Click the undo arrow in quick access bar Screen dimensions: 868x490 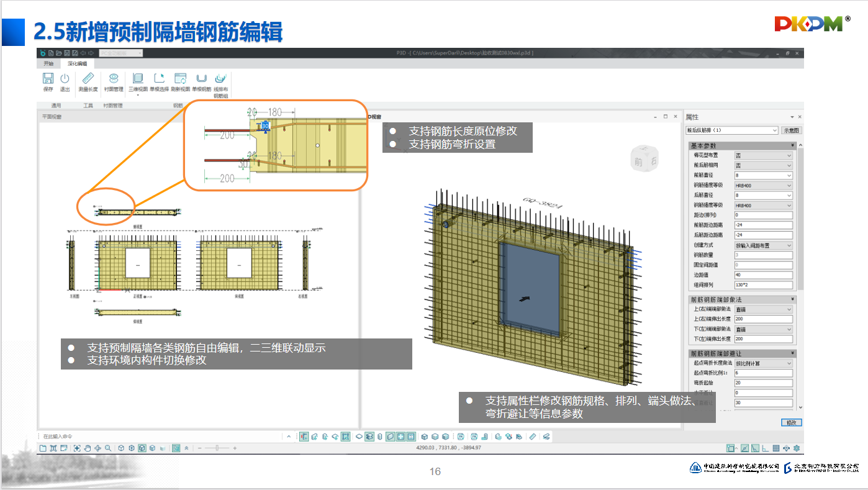83,53
